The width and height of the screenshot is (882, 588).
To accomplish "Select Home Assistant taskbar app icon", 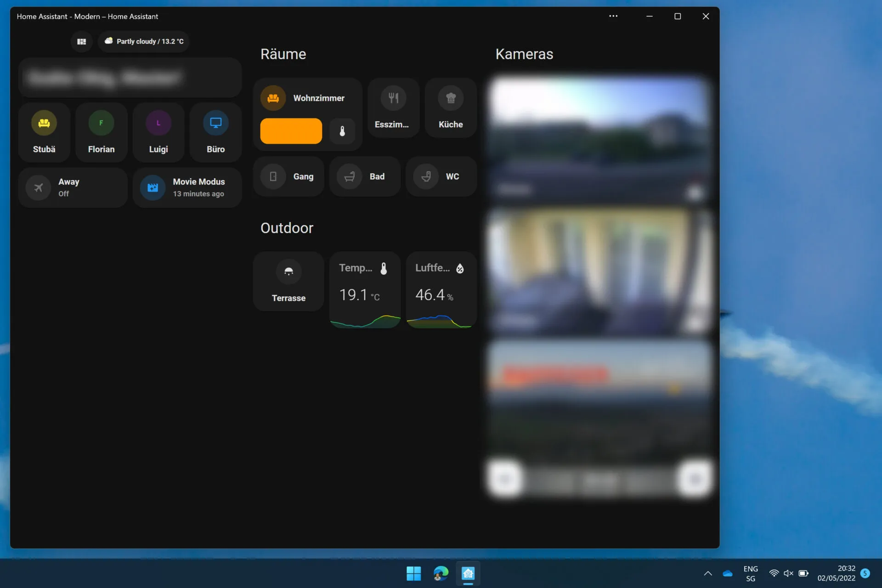I will click(x=468, y=573).
